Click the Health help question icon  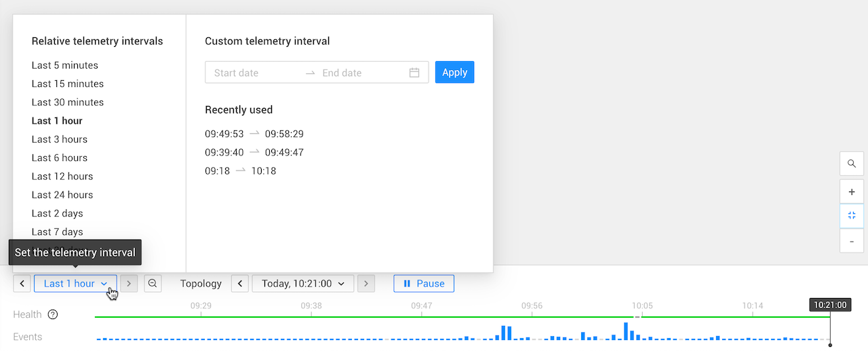point(53,314)
